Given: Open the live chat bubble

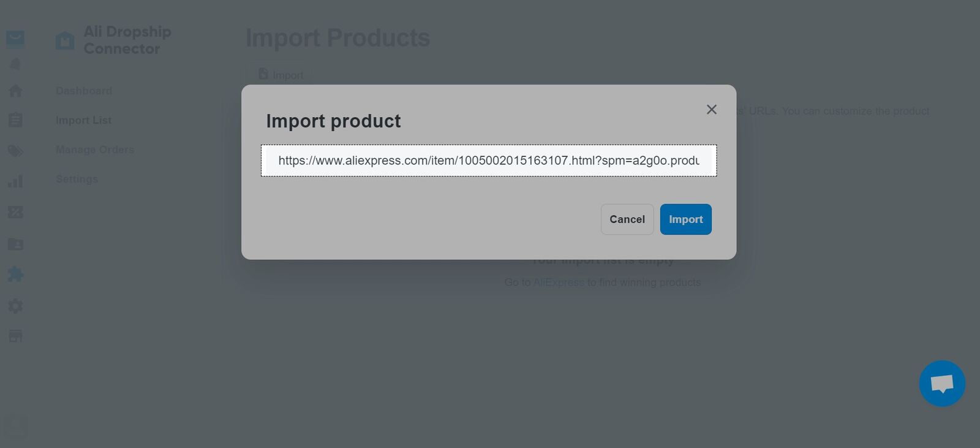Looking at the screenshot, I should point(941,384).
